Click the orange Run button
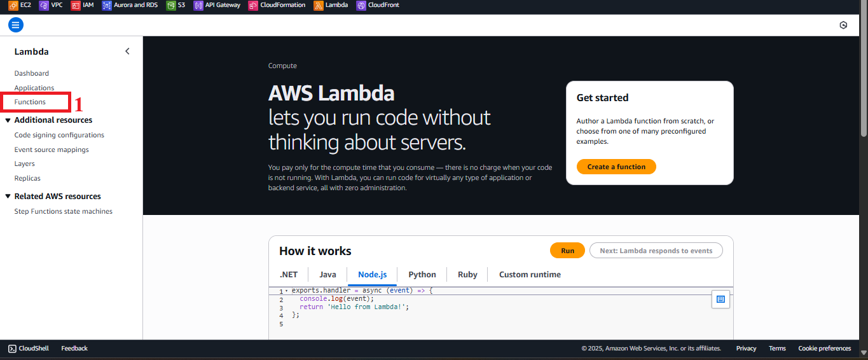The image size is (868, 360). [568, 251]
